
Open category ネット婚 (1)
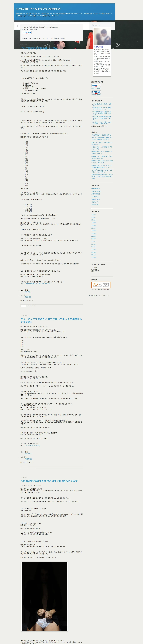tap(95, 197)
